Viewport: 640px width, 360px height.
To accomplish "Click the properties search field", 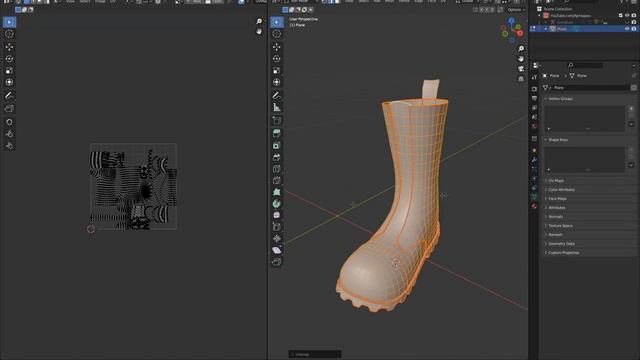I will (585, 65).
